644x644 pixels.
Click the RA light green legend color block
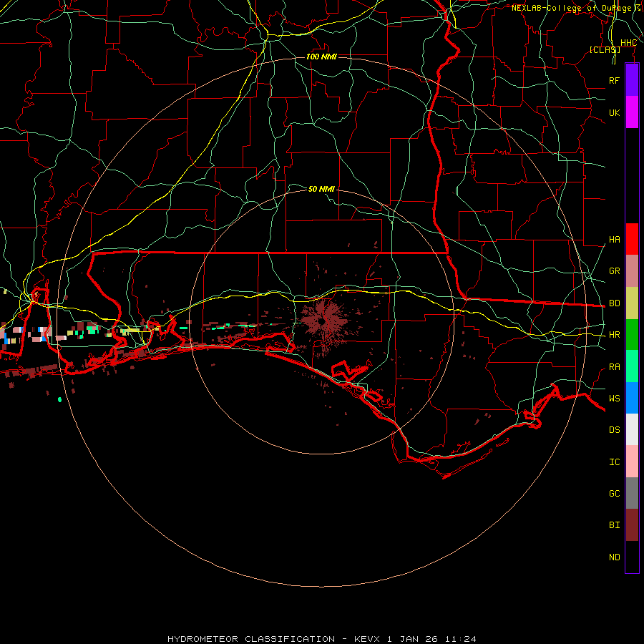pyautogui.click(x=632, y=366)
